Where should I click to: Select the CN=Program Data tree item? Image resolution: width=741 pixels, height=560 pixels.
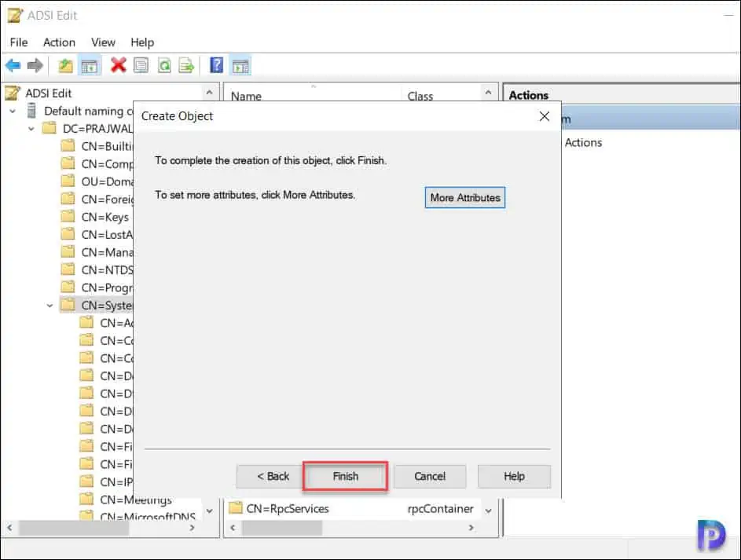107,288
